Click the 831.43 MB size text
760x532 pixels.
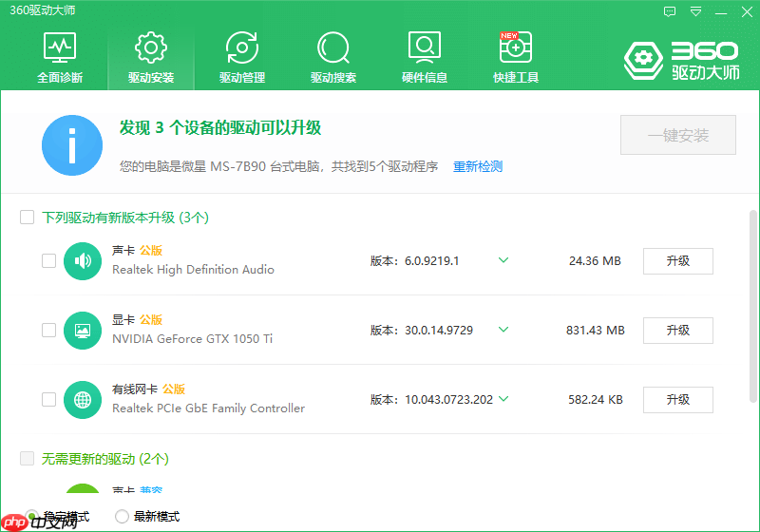pos(596,331)
